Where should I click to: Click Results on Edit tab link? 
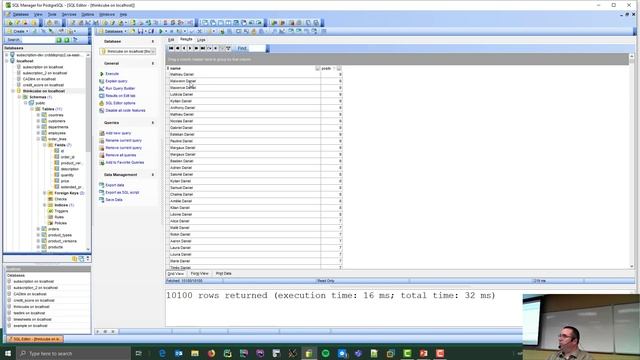[120, 96]
